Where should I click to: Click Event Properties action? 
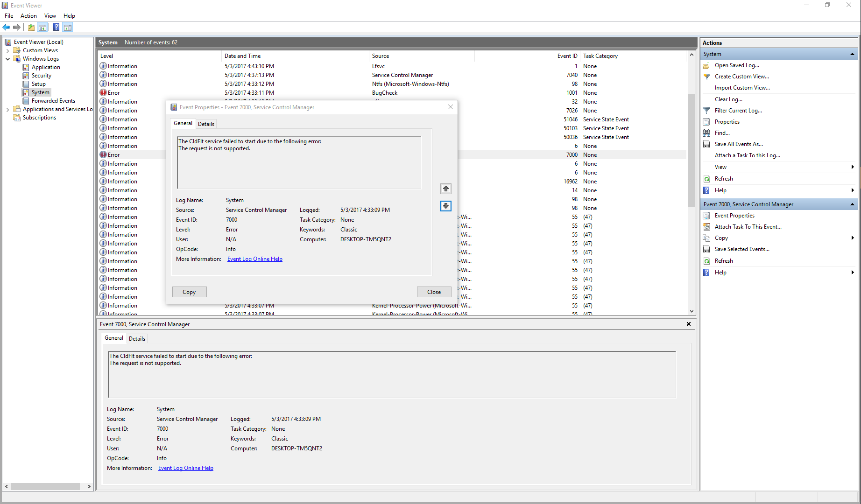click(734, 216)
